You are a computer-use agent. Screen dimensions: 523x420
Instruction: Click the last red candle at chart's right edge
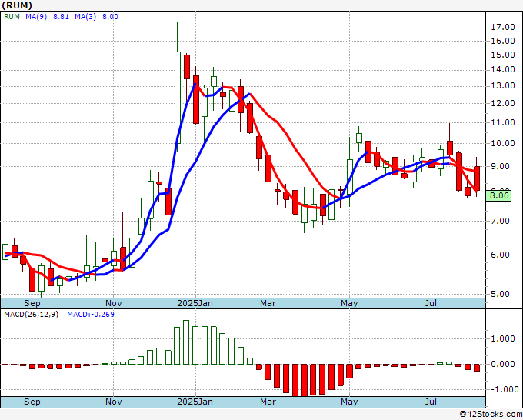click(477, 178)
